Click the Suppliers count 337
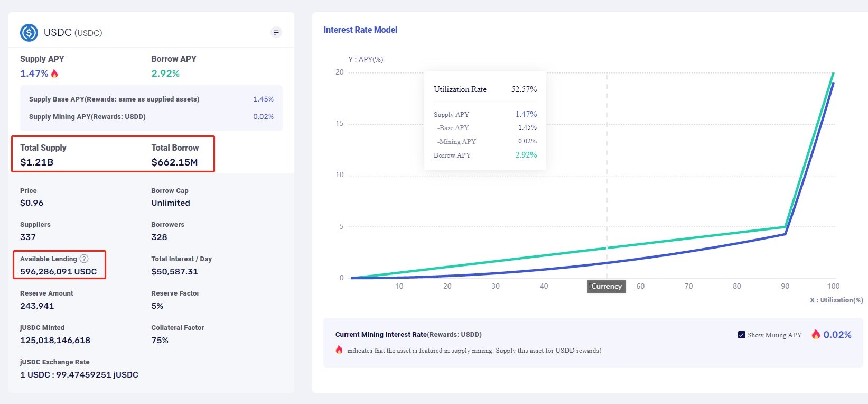 (28, 237)
